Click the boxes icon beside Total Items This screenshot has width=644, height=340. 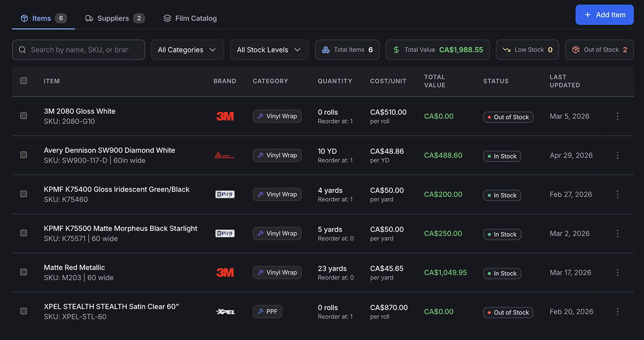tap(326, 50)
